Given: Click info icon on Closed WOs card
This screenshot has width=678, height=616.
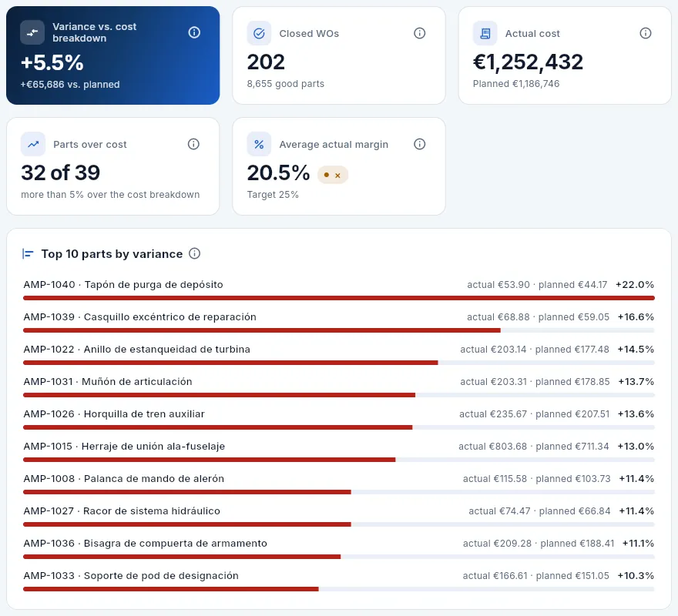Looking at the screenshot, I should pyautogui.click(x=419, y=33).
